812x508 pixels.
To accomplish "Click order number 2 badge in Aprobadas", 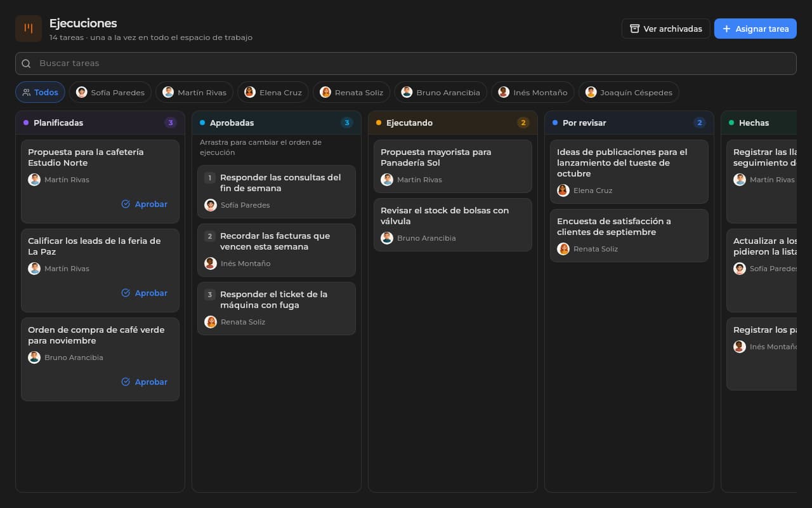I will click(210, 236).
